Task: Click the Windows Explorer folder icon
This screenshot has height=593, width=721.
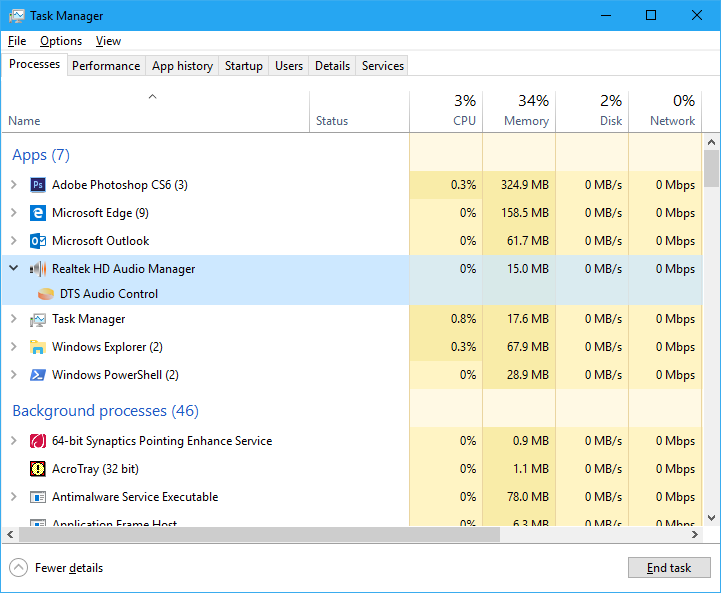Action: [x=38, y=347]
